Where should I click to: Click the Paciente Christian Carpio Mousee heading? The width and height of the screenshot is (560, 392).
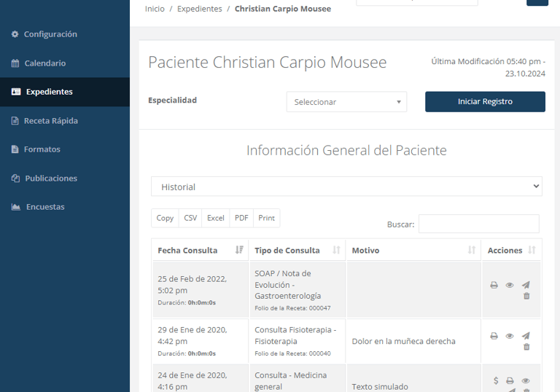[268, 63]
